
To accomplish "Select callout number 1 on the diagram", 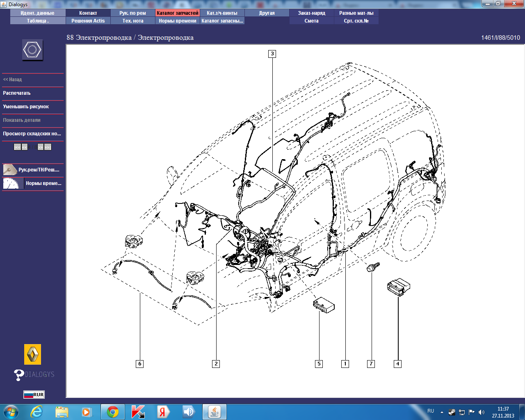I will click(345, 364).
